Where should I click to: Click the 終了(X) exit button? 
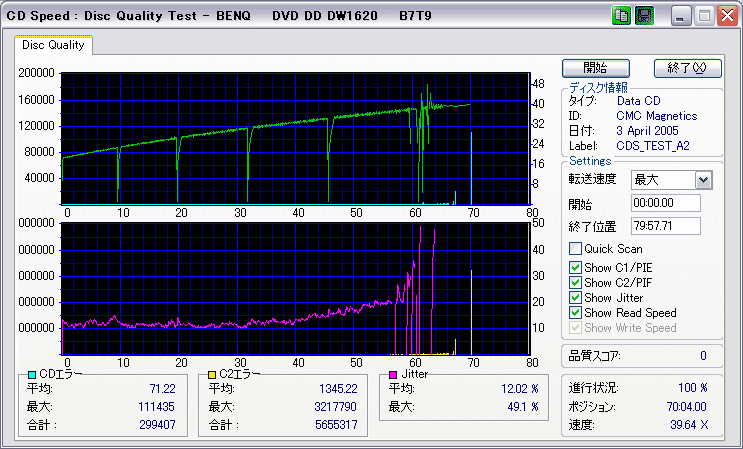[x=688, y=68]
